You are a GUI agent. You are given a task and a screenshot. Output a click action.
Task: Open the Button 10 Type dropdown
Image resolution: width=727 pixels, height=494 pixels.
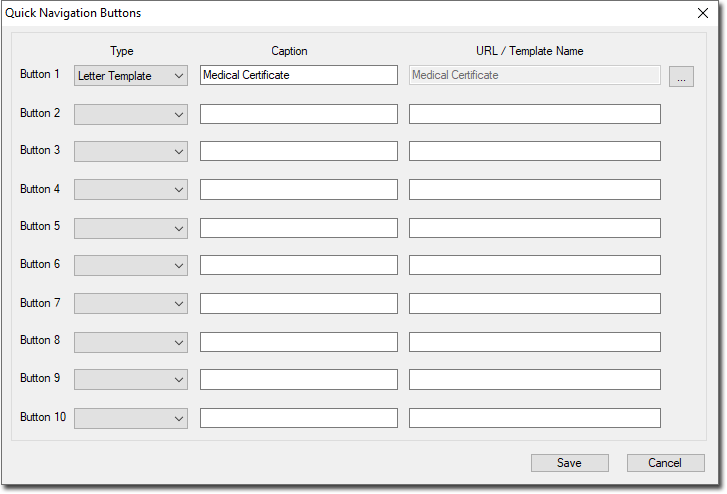pos(130,418)
